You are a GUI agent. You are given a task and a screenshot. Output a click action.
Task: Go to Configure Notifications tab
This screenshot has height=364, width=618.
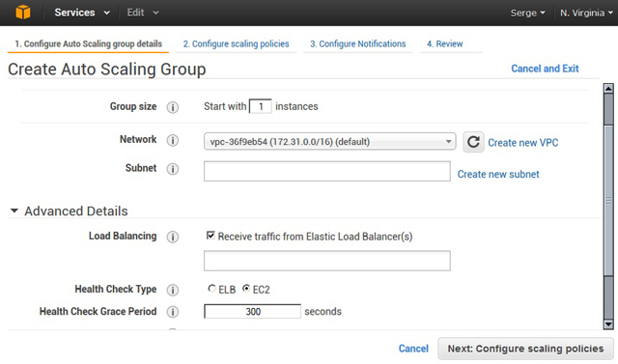[x=358, y=43]
